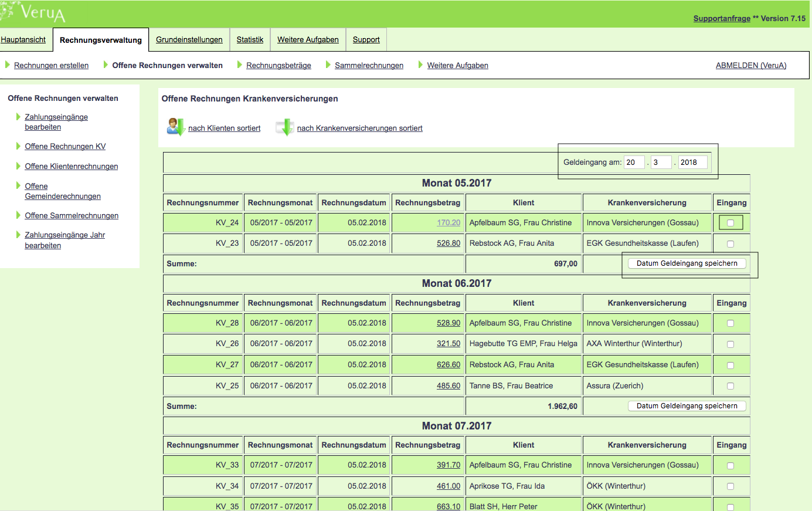812x511 pixels.
Task: Click arrow bullet next to Offene Sammelrechnungen
Action: tap(19, 215)
